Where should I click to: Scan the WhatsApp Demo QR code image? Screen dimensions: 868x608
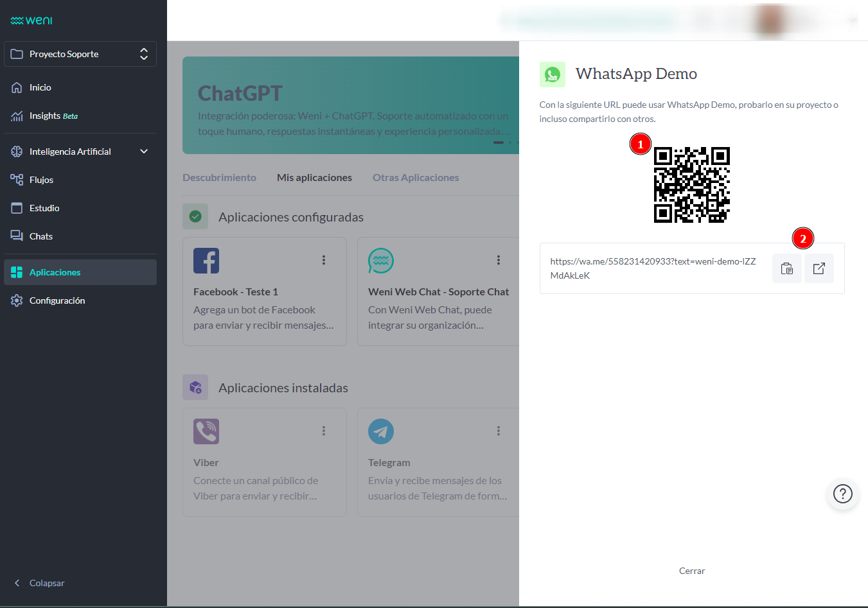tap(692, 185)
